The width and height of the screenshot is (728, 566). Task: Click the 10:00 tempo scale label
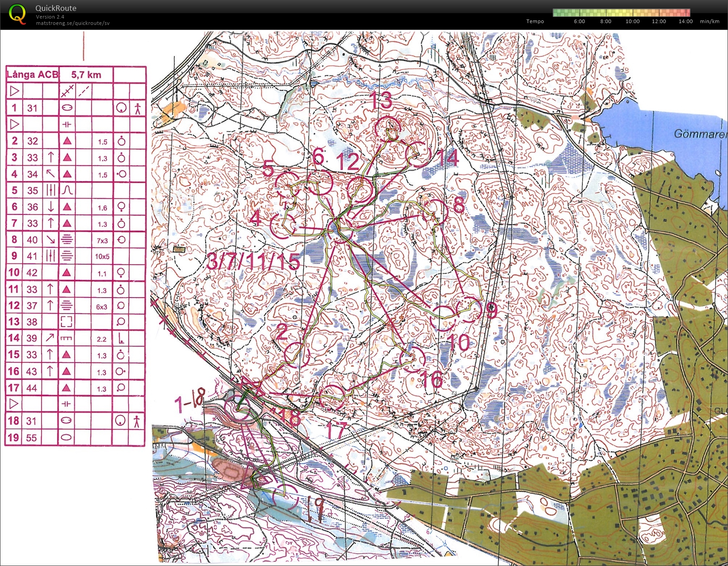[633, 21]
